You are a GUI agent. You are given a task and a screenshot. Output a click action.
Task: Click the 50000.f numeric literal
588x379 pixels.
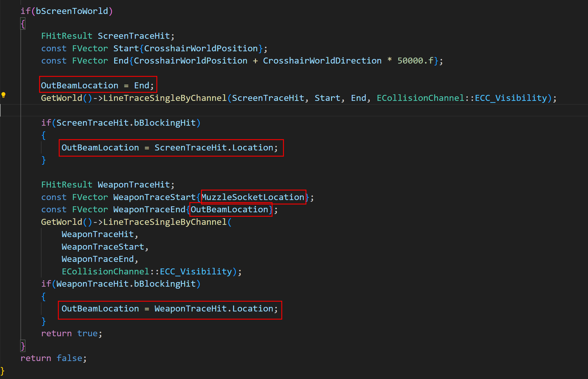pos(415,61)
